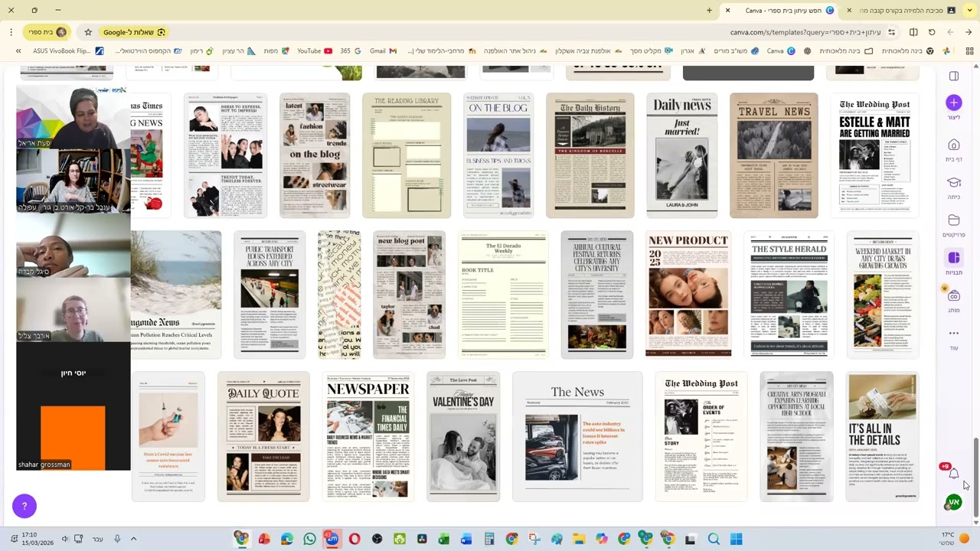
Task: Reload the page in Chrome
Action: [x=932, y=32]
